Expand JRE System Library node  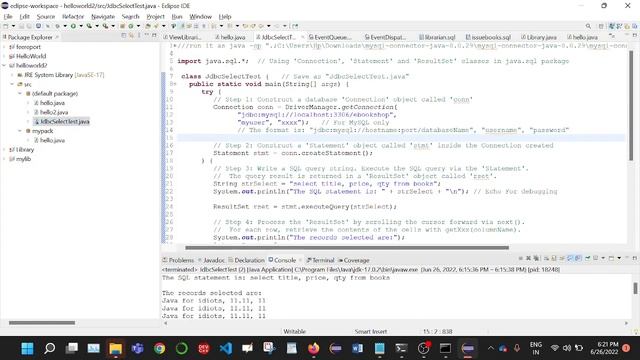tap(12, 75)
